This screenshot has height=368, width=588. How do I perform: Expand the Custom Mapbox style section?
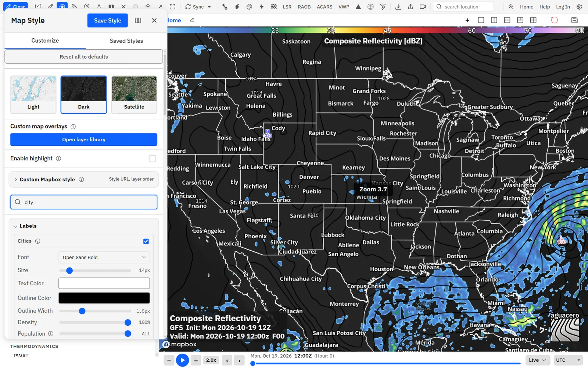click(84, 179)
